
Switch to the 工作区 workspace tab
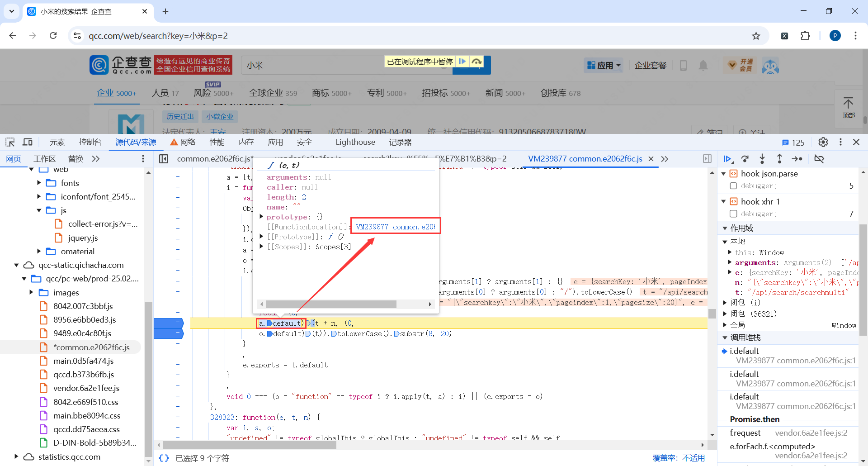[x=44, y=159]
